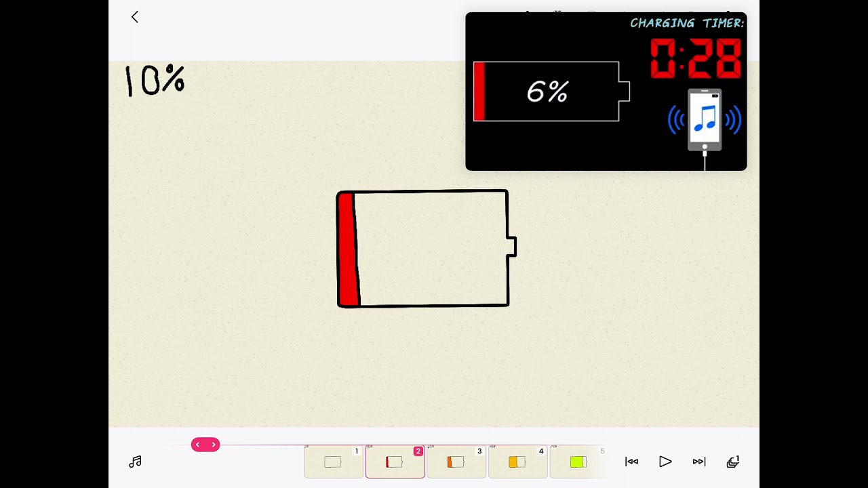The width and height of the screenshot is (868, 488).
Task: Select frame thumbnail 1
Action: click(x=334, y=462)
